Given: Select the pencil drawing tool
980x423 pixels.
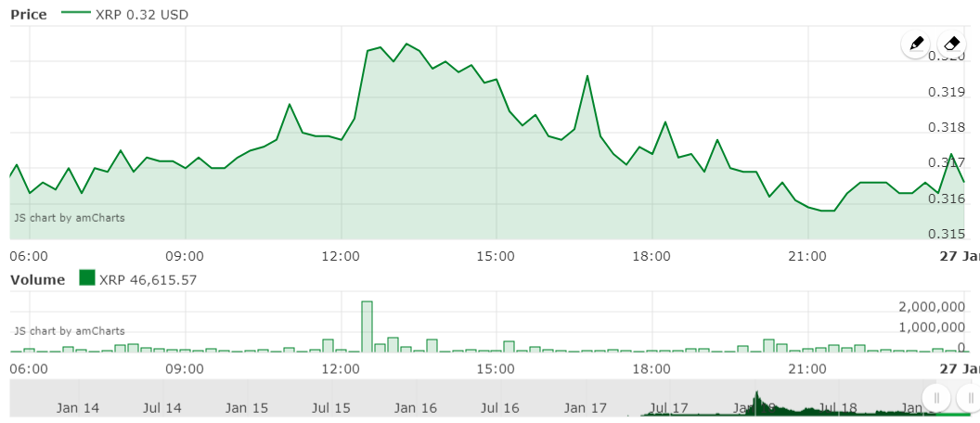Looking at the screenshot, I should coord(916,44).
